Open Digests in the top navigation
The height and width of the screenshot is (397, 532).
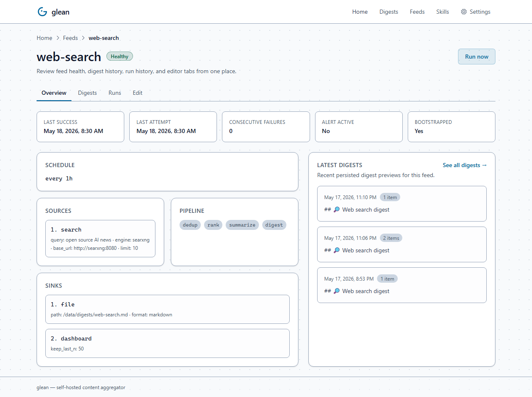point(389,12)
